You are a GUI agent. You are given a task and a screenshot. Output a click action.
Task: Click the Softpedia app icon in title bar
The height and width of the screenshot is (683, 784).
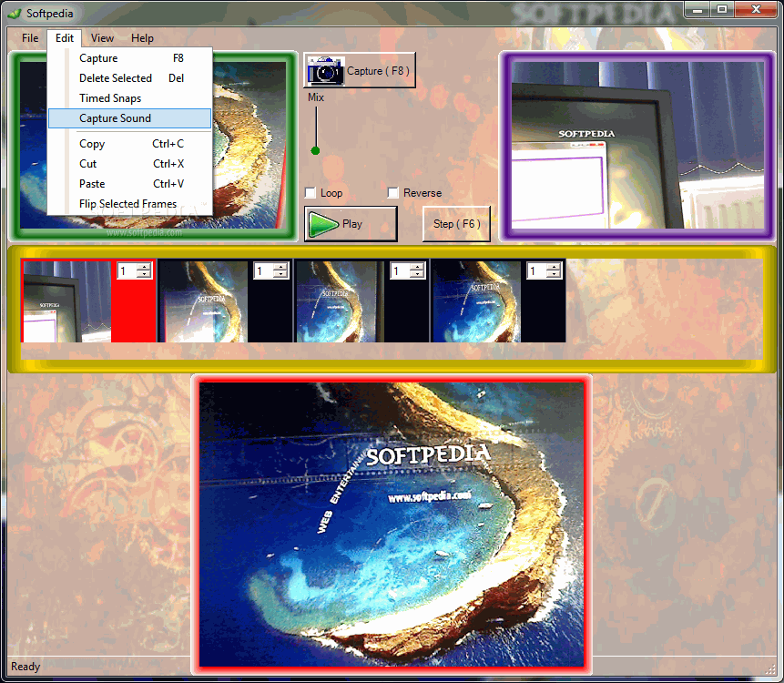click(x=15, y=13)
